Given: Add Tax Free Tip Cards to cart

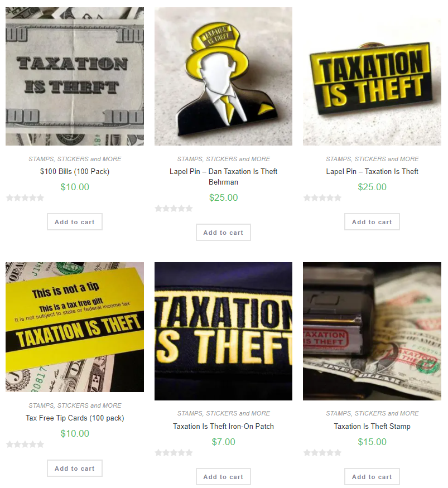Looking at the screenshot, I should pos(75,468).
